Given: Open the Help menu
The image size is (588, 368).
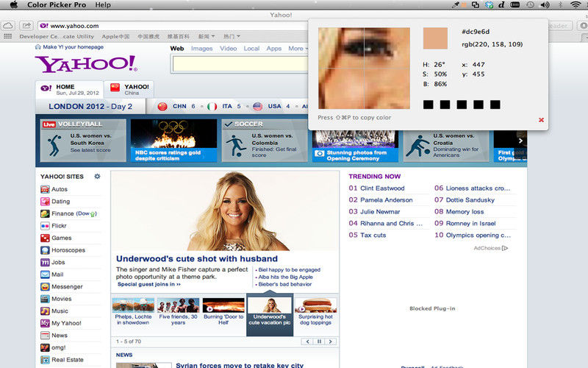Looking at the screenshot, I should tap(103, 5).
